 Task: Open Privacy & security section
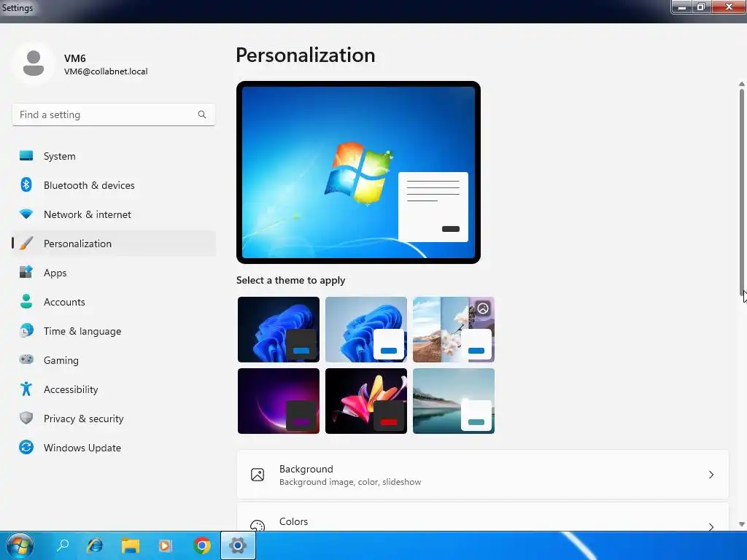113,419
